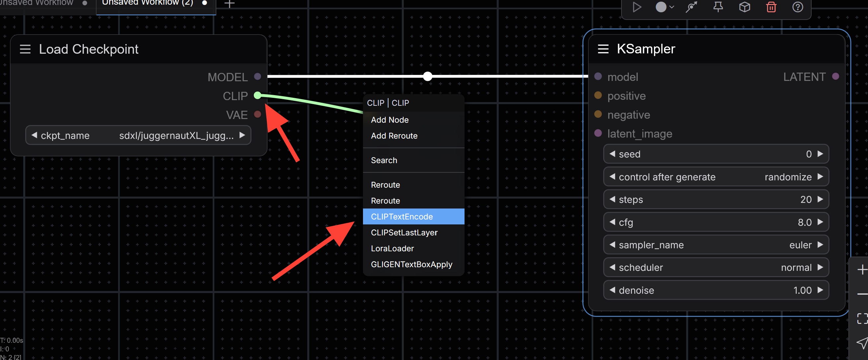
Task: Click the negative input slot on KSampler
Action: tap(598, 114)
